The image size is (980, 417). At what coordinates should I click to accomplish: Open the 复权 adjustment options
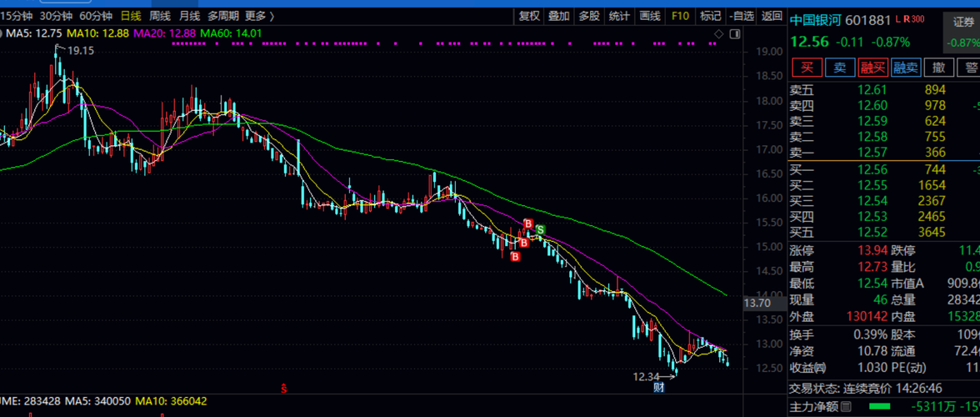tap(529, 16)
